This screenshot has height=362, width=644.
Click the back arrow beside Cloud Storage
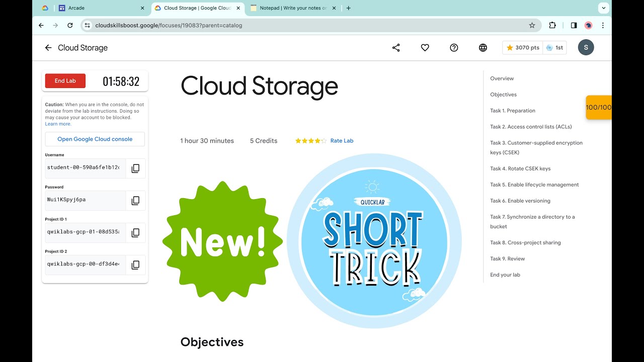pos(48,48)
